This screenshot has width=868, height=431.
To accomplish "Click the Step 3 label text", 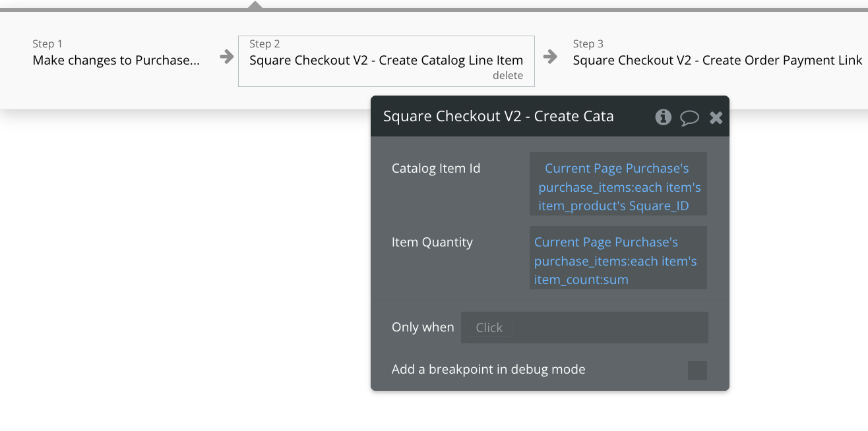I will coord(588,44).
